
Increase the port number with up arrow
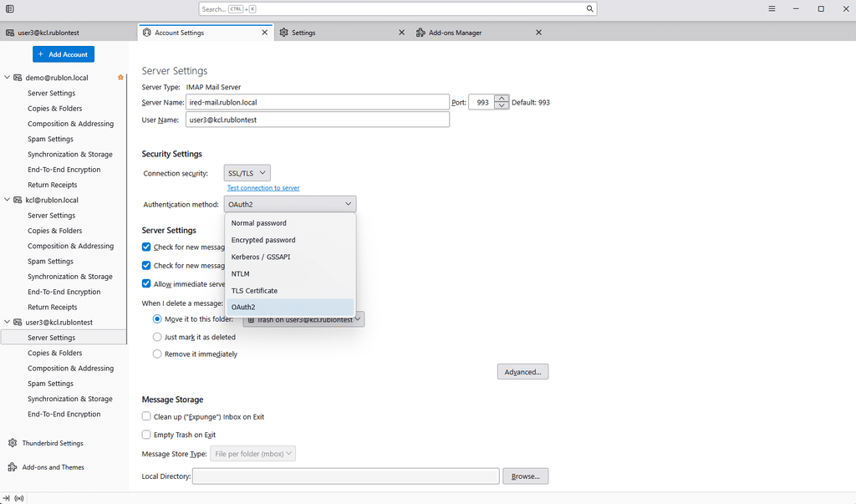tap(502, 99)
